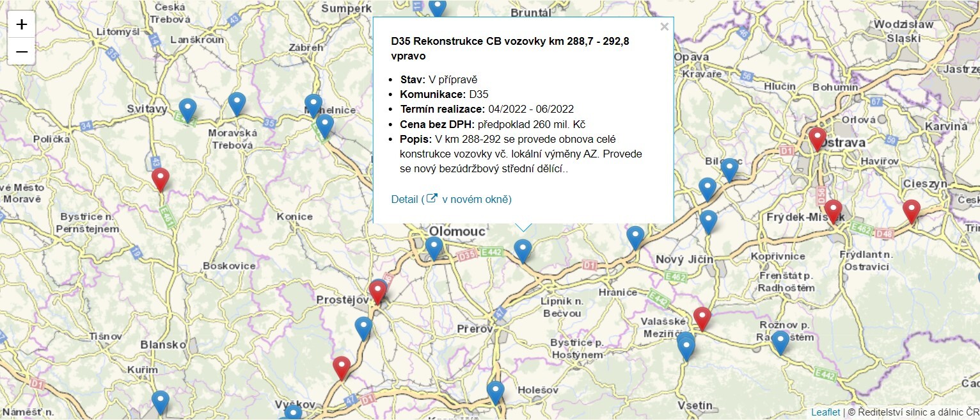Click blue marker at Rožnov p. Radhoštěm
Image resolution: width=980 pixels, height=420 pixels.
(x=780, y=343)
